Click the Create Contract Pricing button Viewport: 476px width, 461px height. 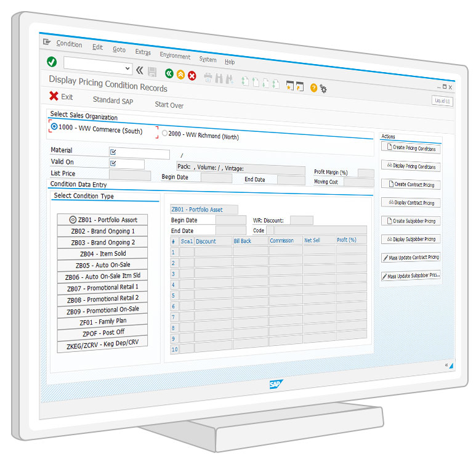coord(411,184)
